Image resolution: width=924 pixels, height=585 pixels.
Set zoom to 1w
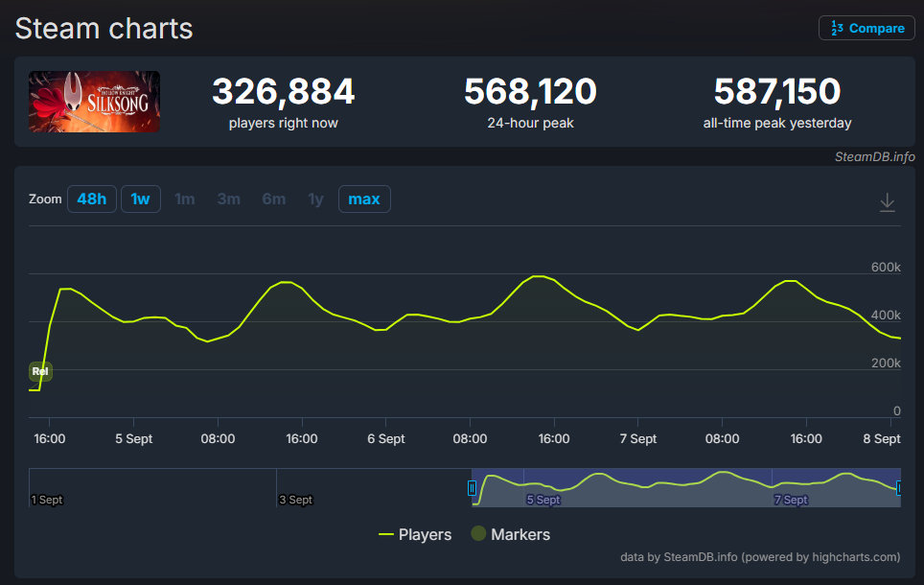click(x=141, y=199)
